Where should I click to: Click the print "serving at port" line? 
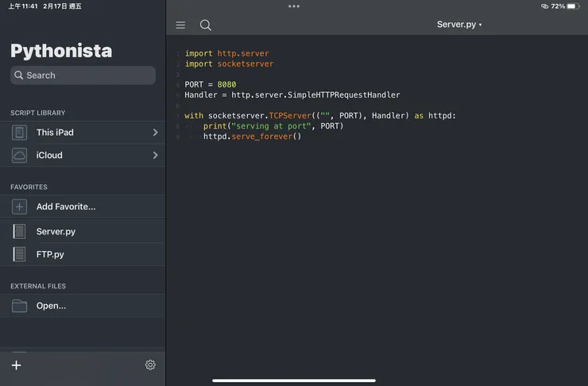tap(273, 126)
